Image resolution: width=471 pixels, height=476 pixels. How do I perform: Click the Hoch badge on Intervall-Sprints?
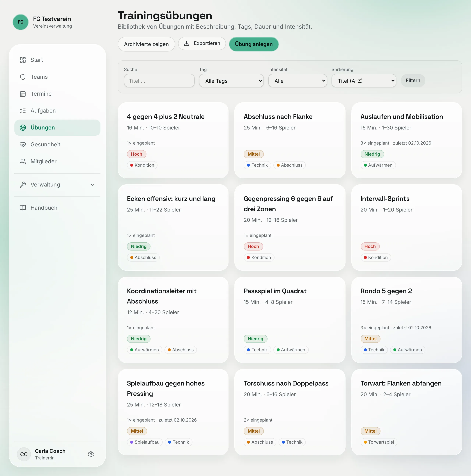(370, 246)
